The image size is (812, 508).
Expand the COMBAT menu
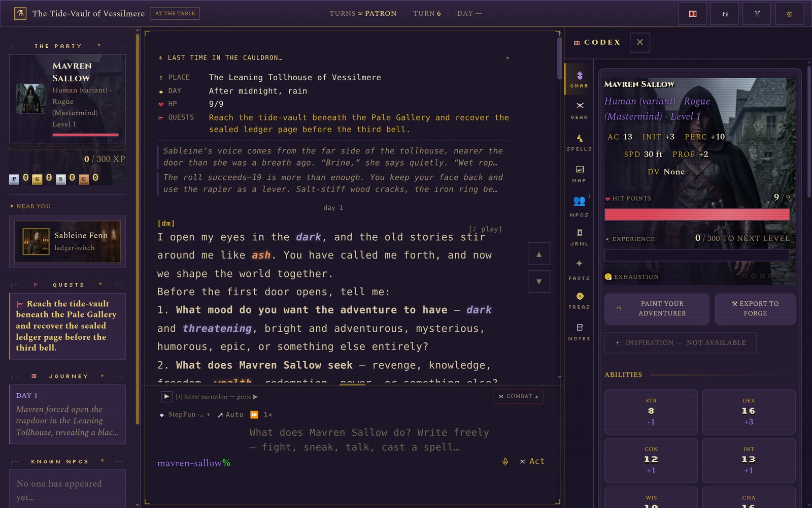518,396
